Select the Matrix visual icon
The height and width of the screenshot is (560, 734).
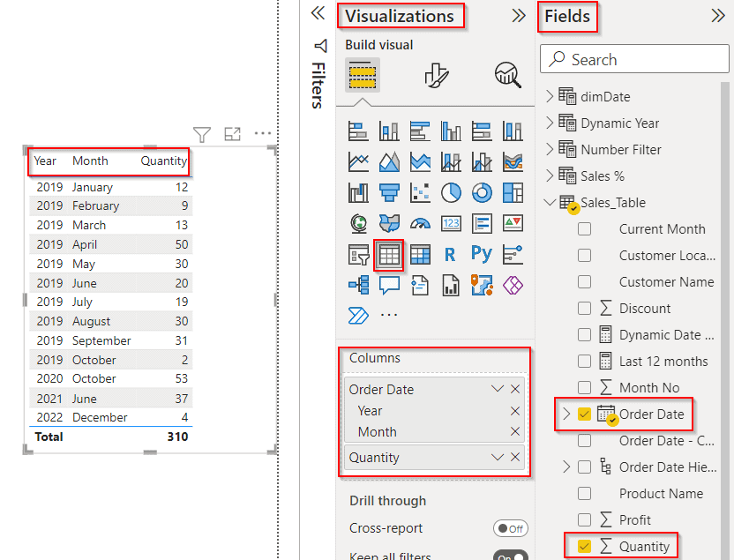[x=420, y=255]
